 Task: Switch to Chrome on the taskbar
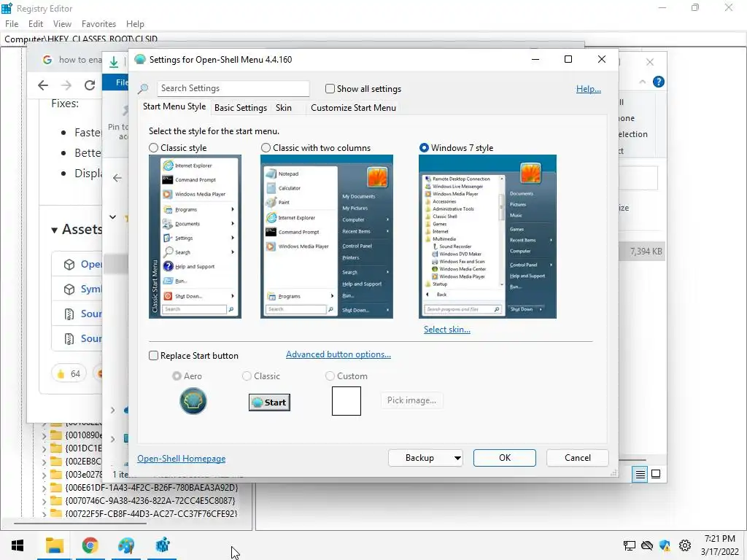tap(90, 545)
